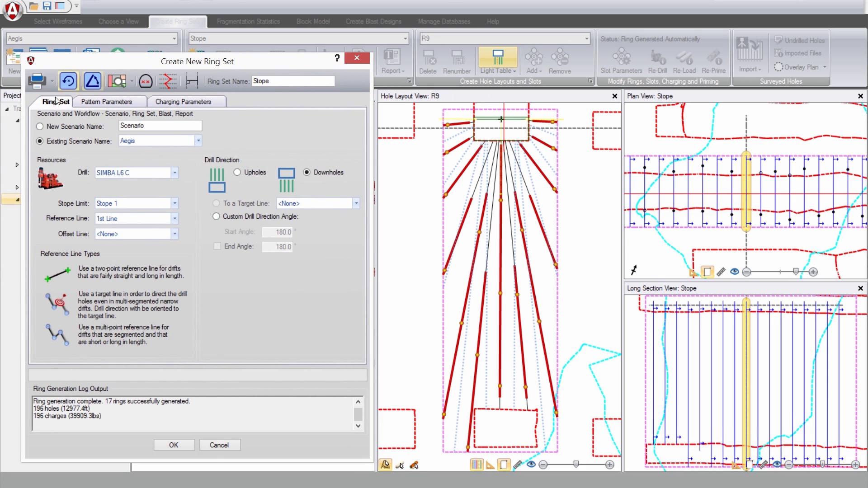This screenshot has height=488, width=868.
Task: Select the Light Table tool
Action: click(x=497, y=60)
